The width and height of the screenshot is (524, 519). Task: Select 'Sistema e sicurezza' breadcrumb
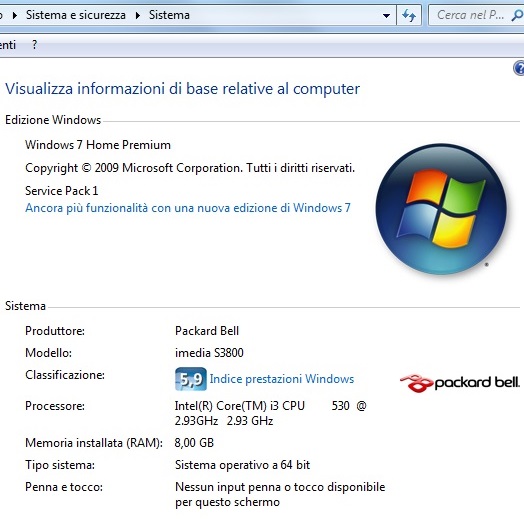click(76, 15)
